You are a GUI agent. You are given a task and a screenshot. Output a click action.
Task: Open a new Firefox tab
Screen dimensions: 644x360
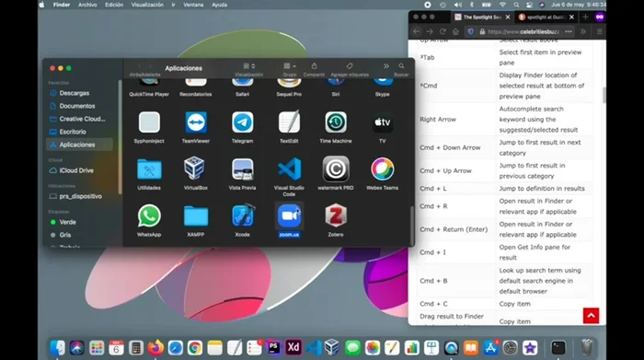point(585,17)
